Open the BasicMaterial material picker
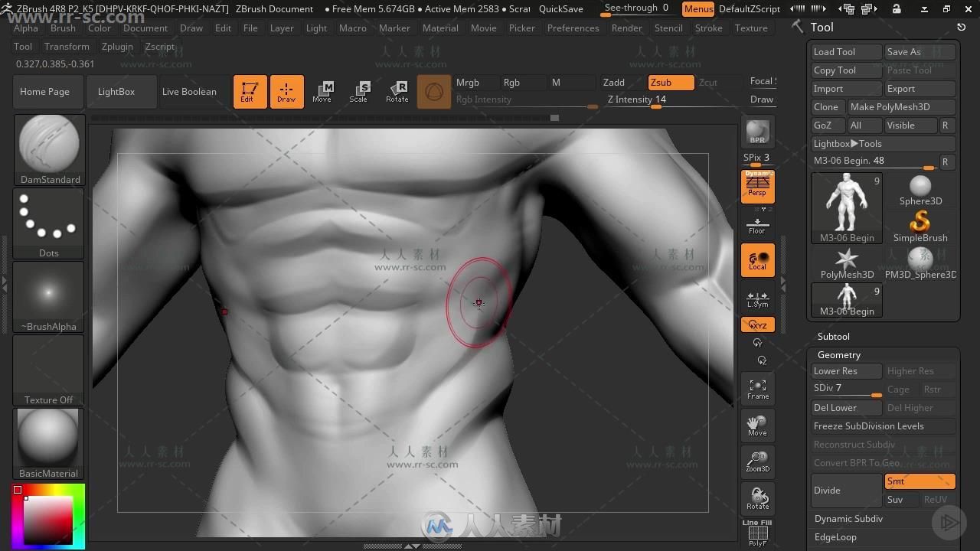This screenshot has width=980, height=551. click(x=49, y=444)
